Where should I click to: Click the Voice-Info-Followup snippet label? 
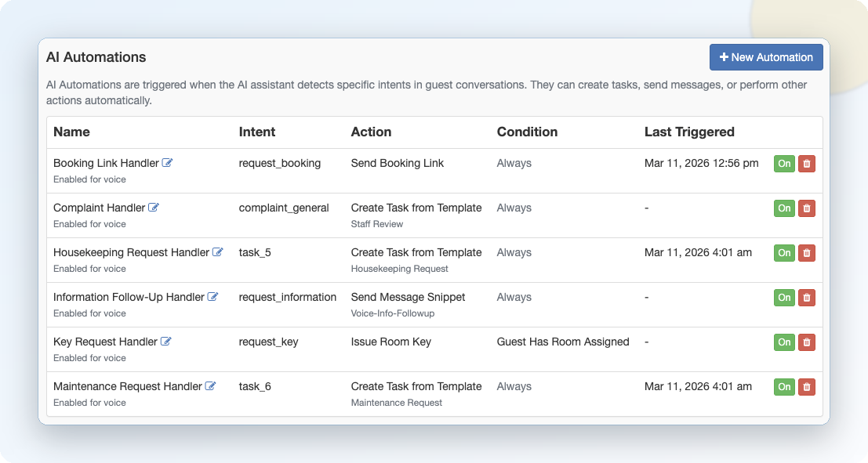(x=393, y=313)
